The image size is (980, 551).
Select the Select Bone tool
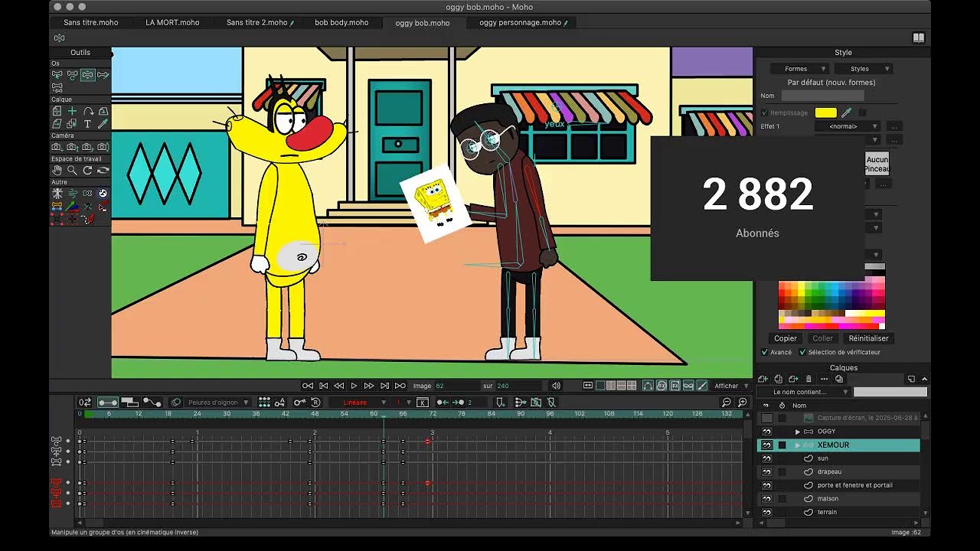[x=57, y=75]
